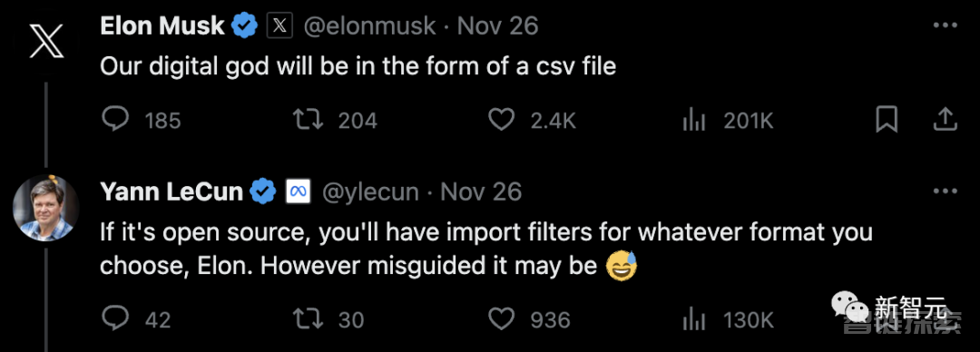The width and height of the screenshot is (980, 352).
Task: Click the Meta affiliation badge beside Yann LeCun
Action: (298, 191)
